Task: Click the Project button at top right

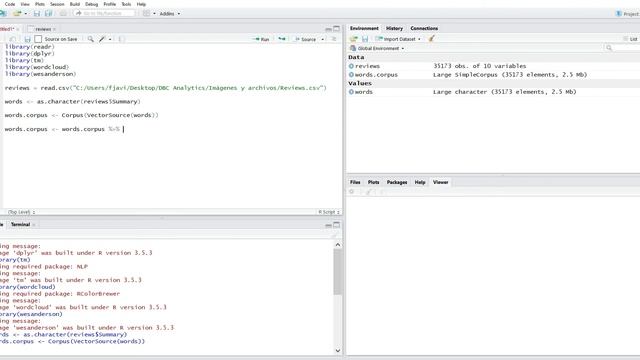Action: pyautogui.click(x=627, y=13)
